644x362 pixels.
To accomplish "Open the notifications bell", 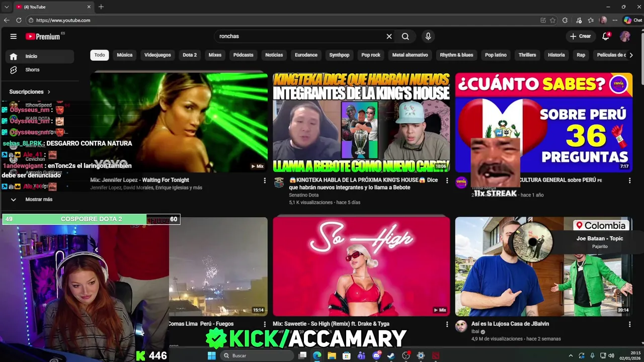I will pos(606,36).
